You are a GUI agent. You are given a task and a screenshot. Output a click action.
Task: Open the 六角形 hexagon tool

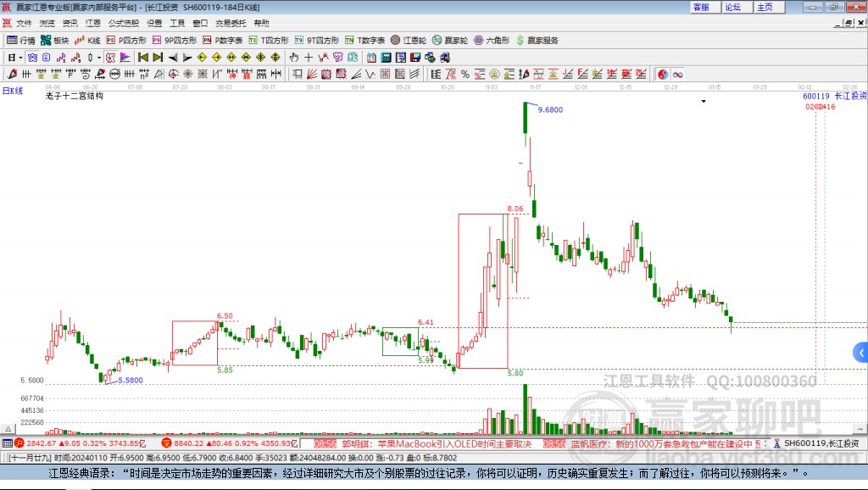492,41
